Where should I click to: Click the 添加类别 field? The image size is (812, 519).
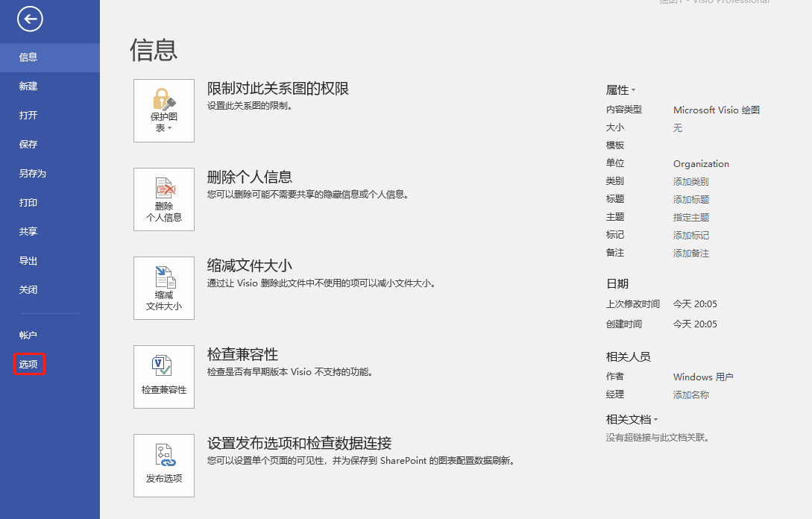tap(690, 182)
